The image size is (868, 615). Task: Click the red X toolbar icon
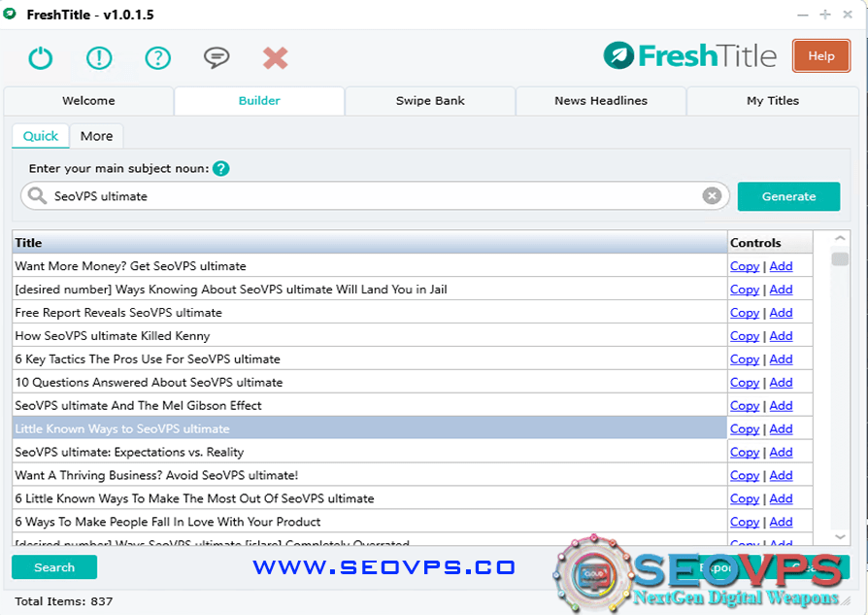click(x=275, y=57)
